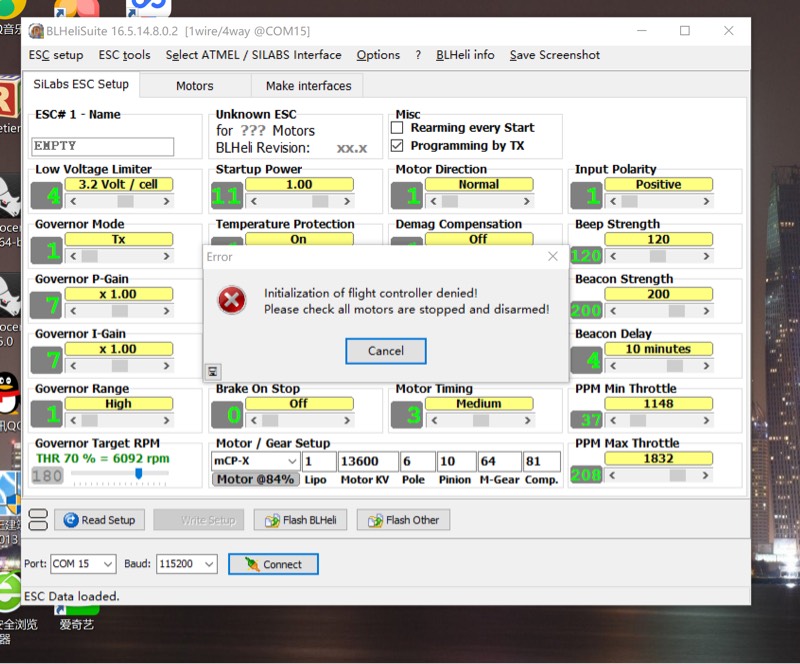Click the Lipo cell count field
The image size is (800, 664).
(x=319, y=461)
